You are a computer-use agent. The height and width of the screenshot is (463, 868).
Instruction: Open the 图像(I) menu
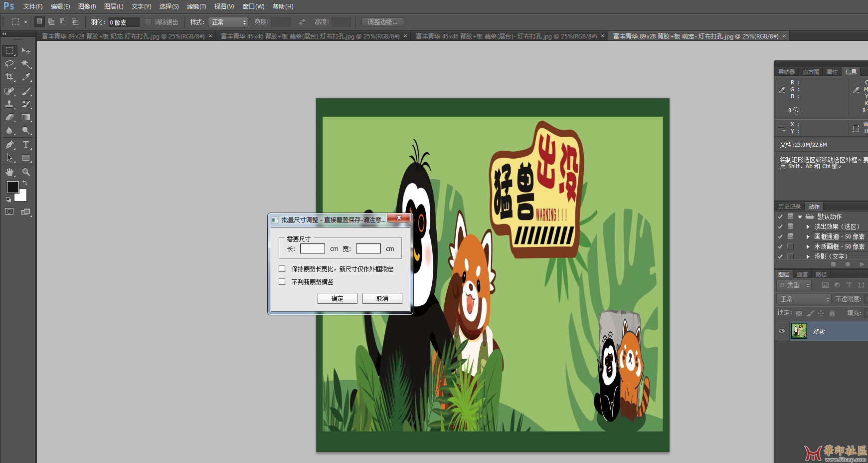(87, 6)
